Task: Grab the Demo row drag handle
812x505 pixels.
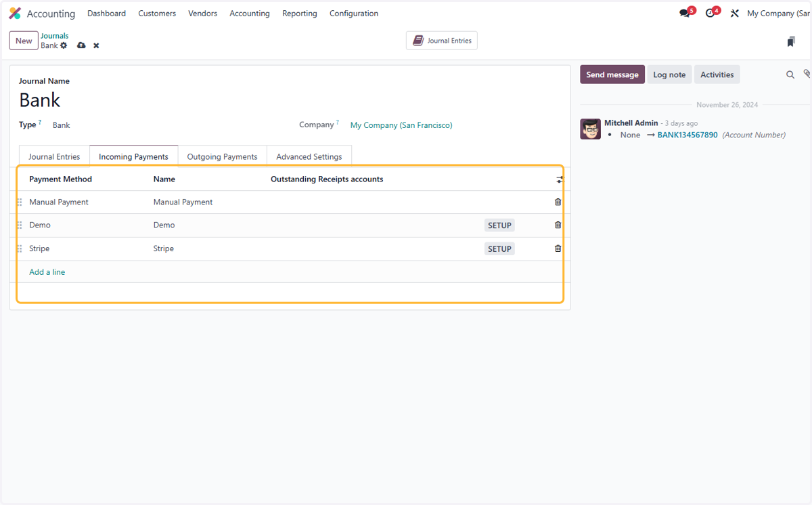Action: (20, 225)
